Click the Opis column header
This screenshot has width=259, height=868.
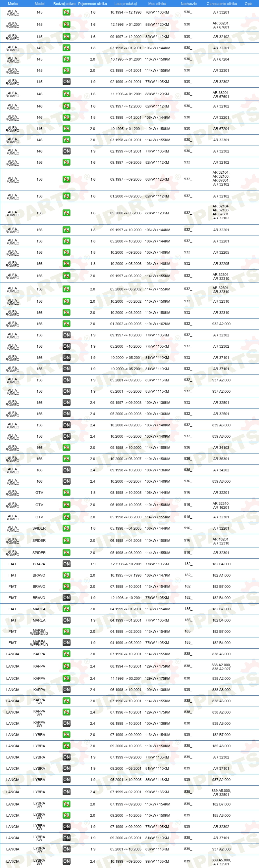(x=248, y=4)
